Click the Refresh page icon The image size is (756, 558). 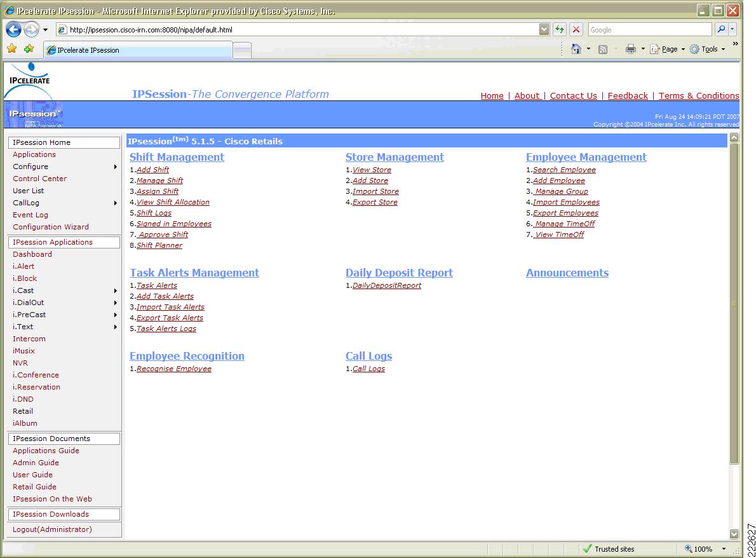(559, 29)
